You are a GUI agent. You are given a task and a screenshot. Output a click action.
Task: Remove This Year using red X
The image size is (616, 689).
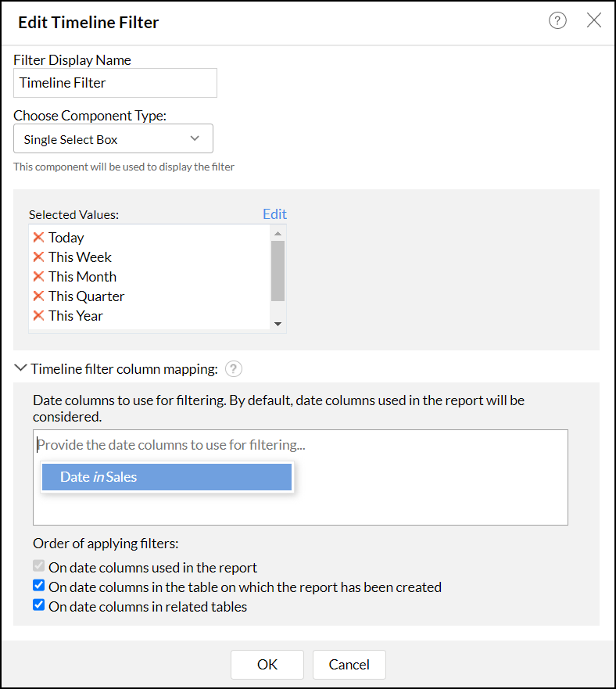coord(38,315)
